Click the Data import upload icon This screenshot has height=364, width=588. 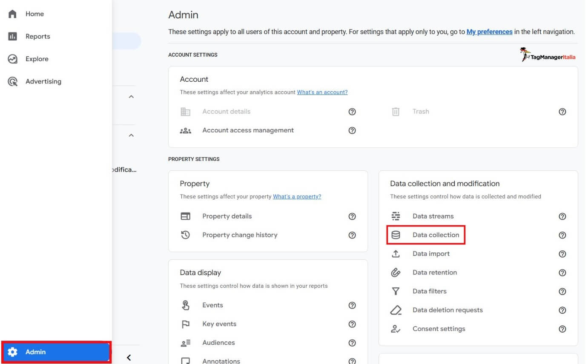[x=396, y=254]
